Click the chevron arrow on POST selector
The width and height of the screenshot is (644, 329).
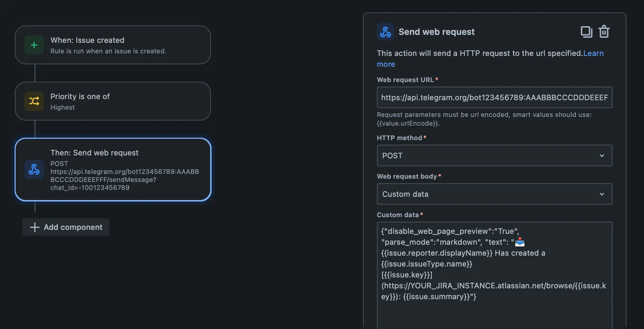[x=602, y=155]
